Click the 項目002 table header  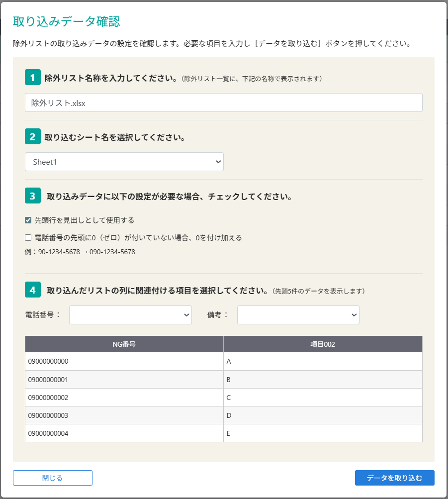(x=323, y=344)
